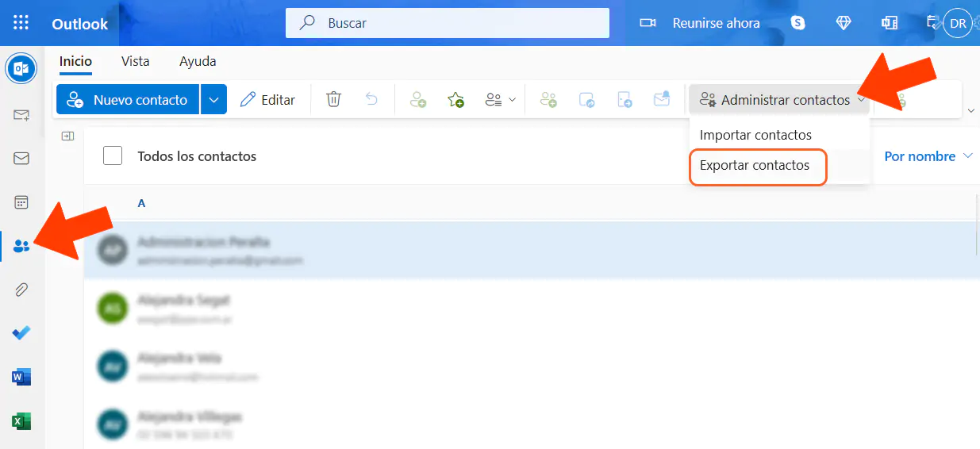Launch Excel from the left rail
This screenshot has height=449, width=980.
21,420
